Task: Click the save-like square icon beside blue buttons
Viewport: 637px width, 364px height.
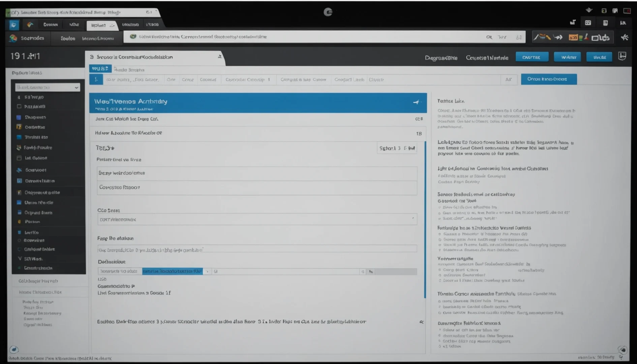Action: [x=622, y=56]
